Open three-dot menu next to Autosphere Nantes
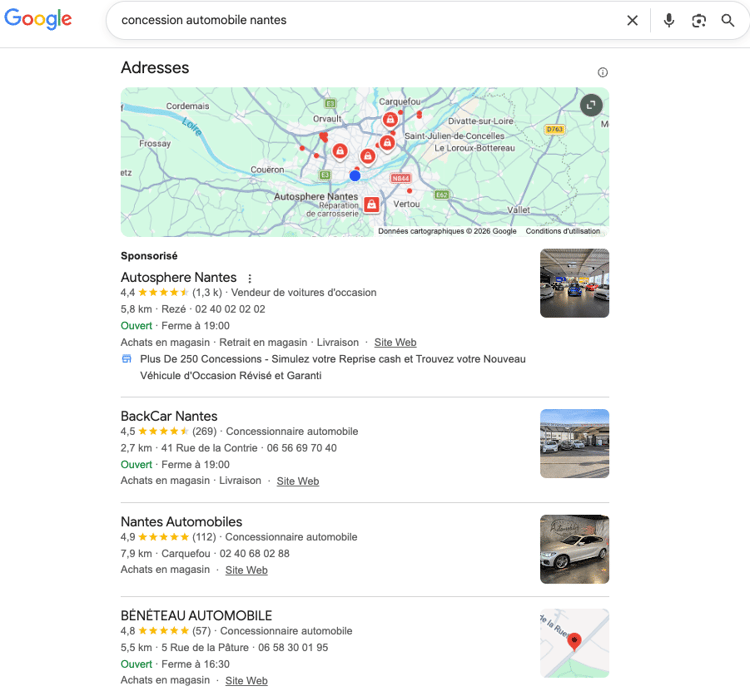 250,279
